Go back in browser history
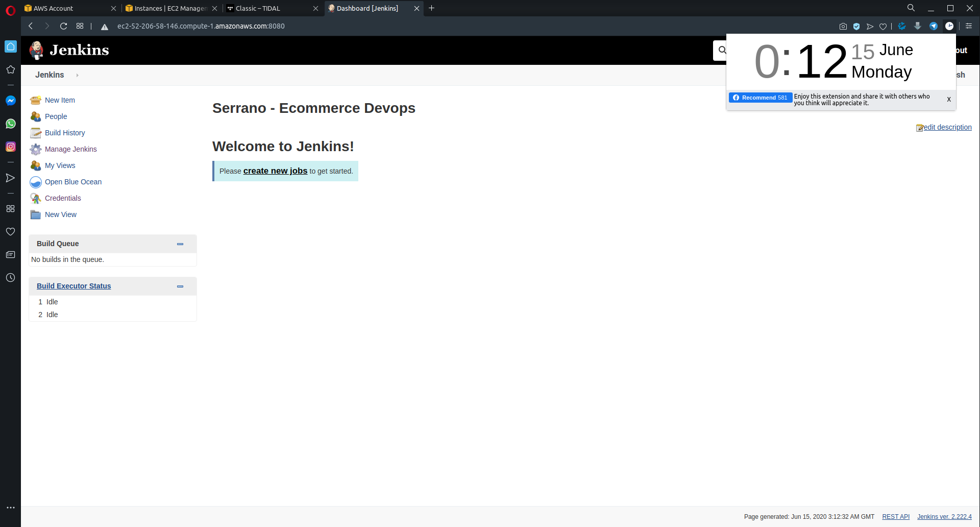 [x=31, y=26]
